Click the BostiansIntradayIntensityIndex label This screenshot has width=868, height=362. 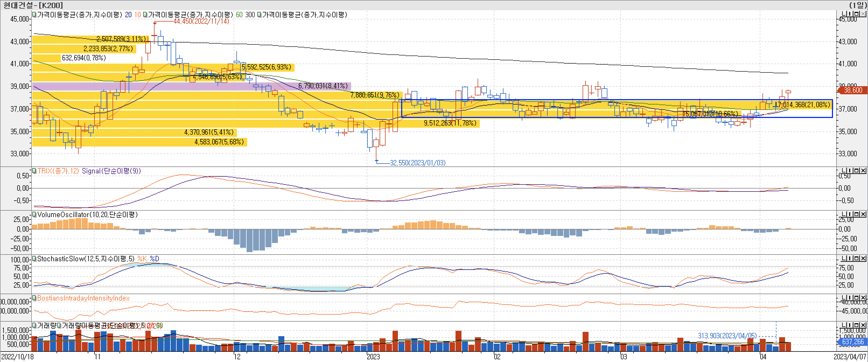83,298
